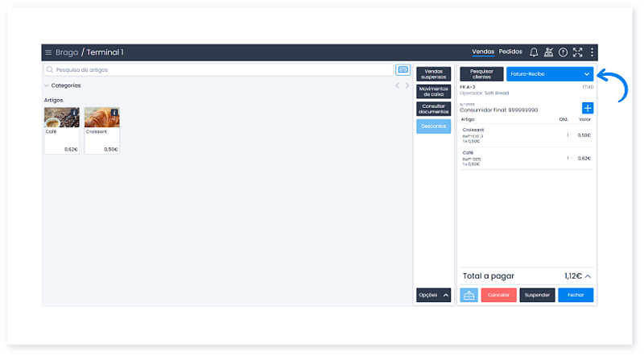Switch to the Pedidos tab
644x356 pixels.
510,52
